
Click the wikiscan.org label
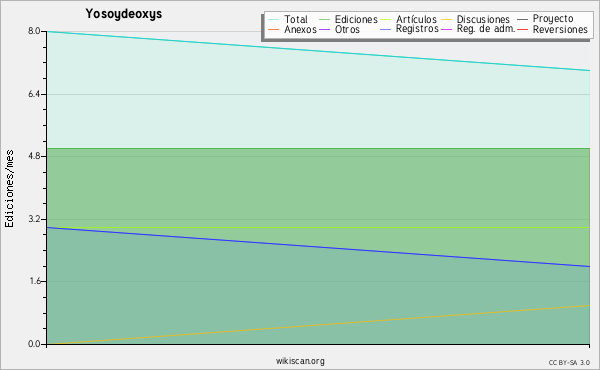click(x=300, y=361)
